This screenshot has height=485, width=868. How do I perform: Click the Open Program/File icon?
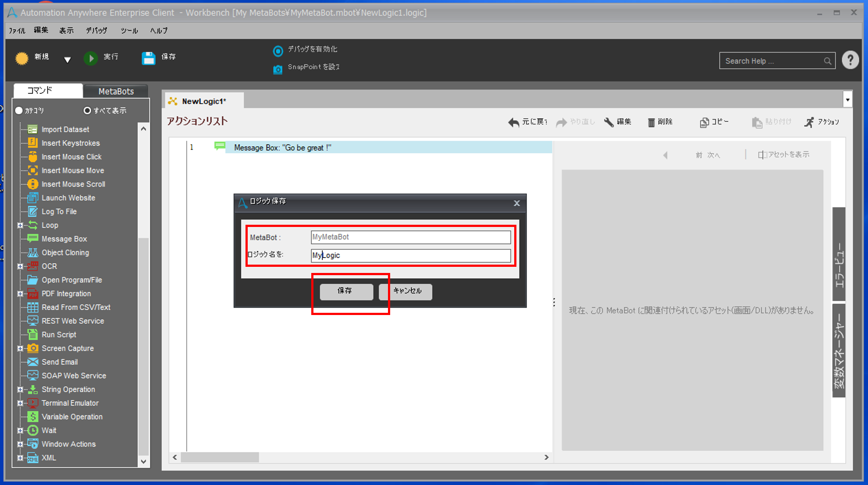tap(32, 280)
